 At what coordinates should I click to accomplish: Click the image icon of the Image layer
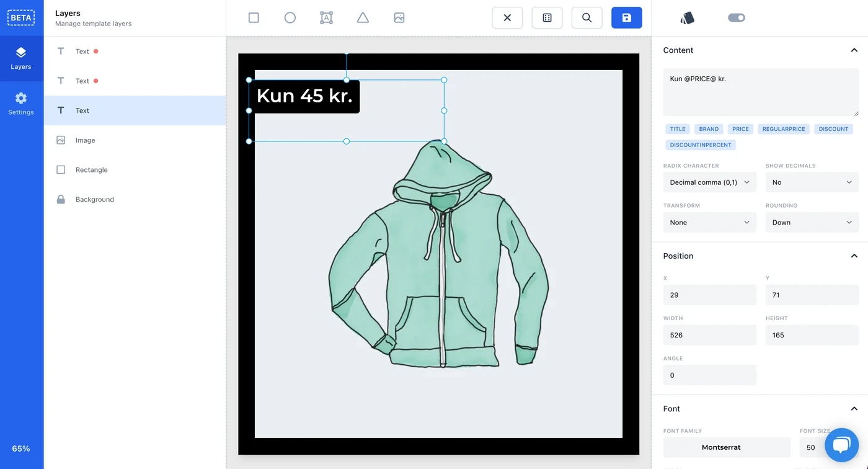pyautogui.click(x=61, y=140)
